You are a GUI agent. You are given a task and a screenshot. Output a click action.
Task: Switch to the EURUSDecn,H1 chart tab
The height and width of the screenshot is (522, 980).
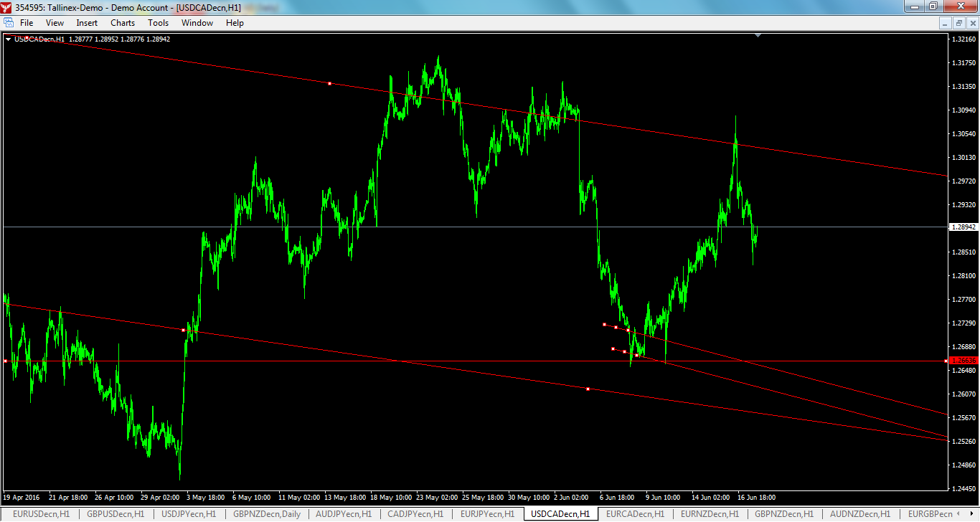click(x=42, y=514)
